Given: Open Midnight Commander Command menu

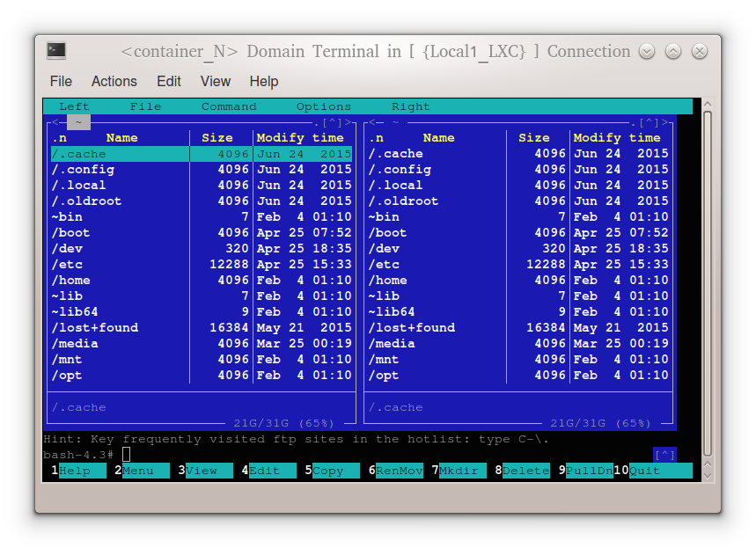Looking at the screenshot, I should click(x=229, y=106).
